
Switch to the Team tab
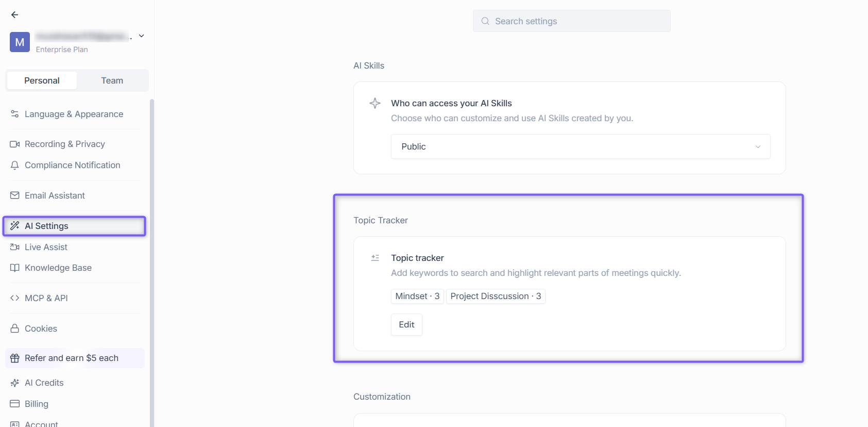112,80
